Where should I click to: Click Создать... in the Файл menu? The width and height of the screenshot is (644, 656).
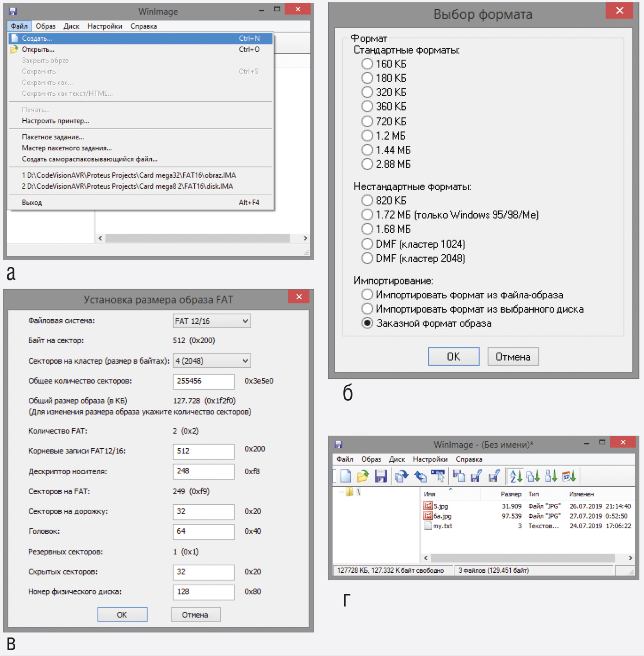tap(141, 38)
